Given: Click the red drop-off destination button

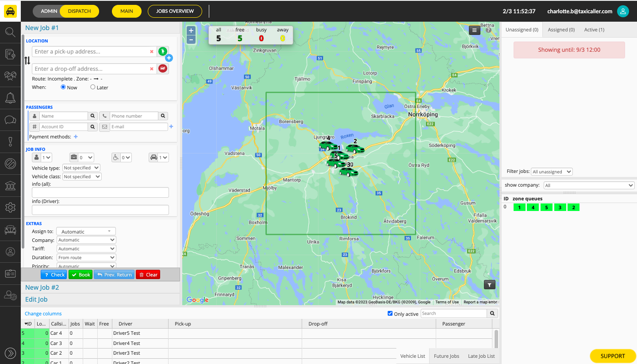Looking at the screenshot, I should [163, 69].
